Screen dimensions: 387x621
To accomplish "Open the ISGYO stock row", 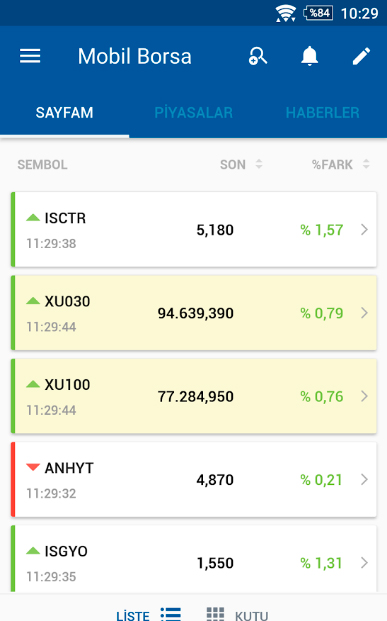I will point(194,559).
